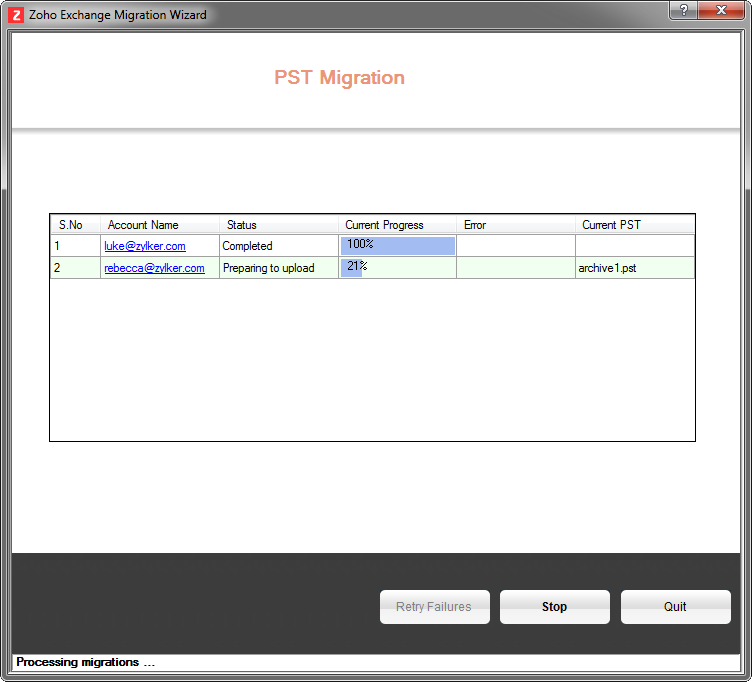Select the Preparing to upload status cell
752x682 pixels.
pos(268,268)
